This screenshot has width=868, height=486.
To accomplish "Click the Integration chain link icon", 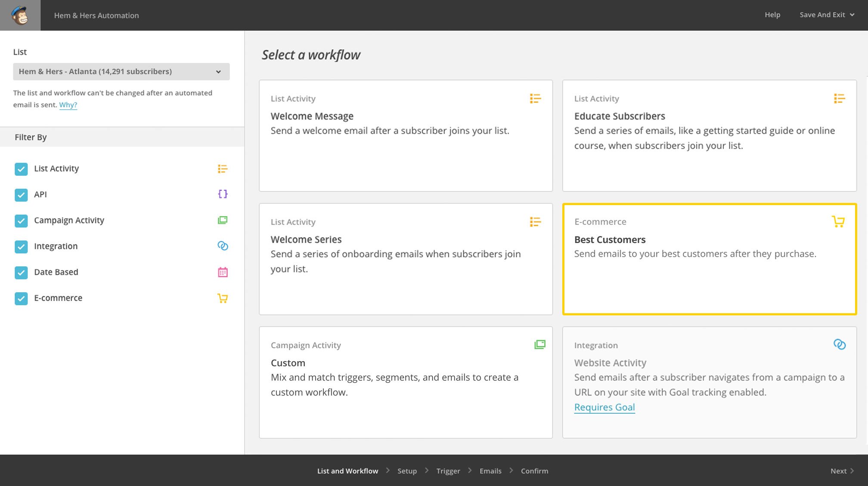I will pyautogui.click(x=222, y=246).
